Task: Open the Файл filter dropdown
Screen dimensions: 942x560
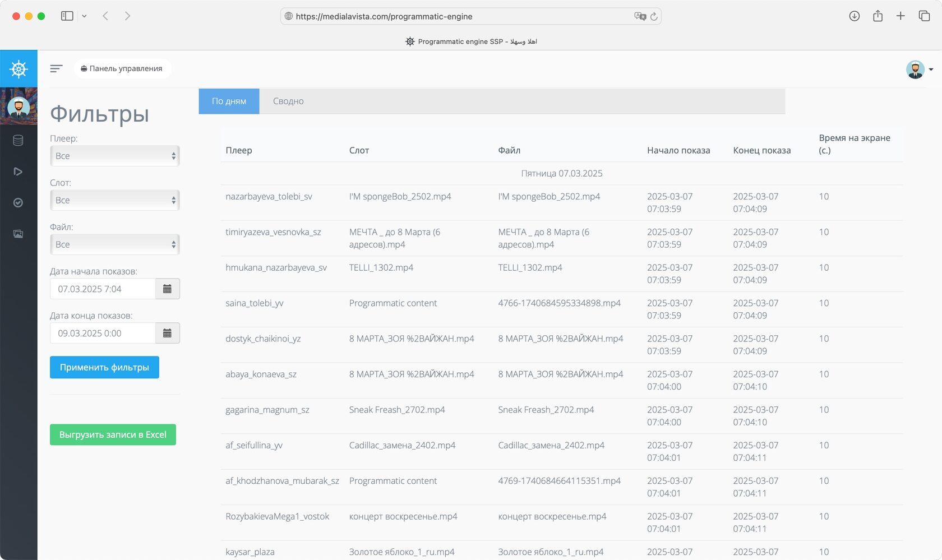Action: click(114, 244)
